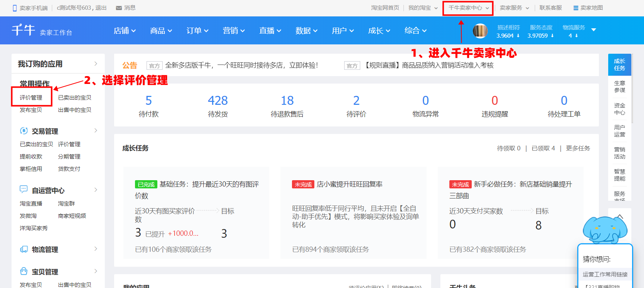This screenshot has width=644, height=288.
Task: Click the 宝贝管理 bag icon
Action: 24,271
